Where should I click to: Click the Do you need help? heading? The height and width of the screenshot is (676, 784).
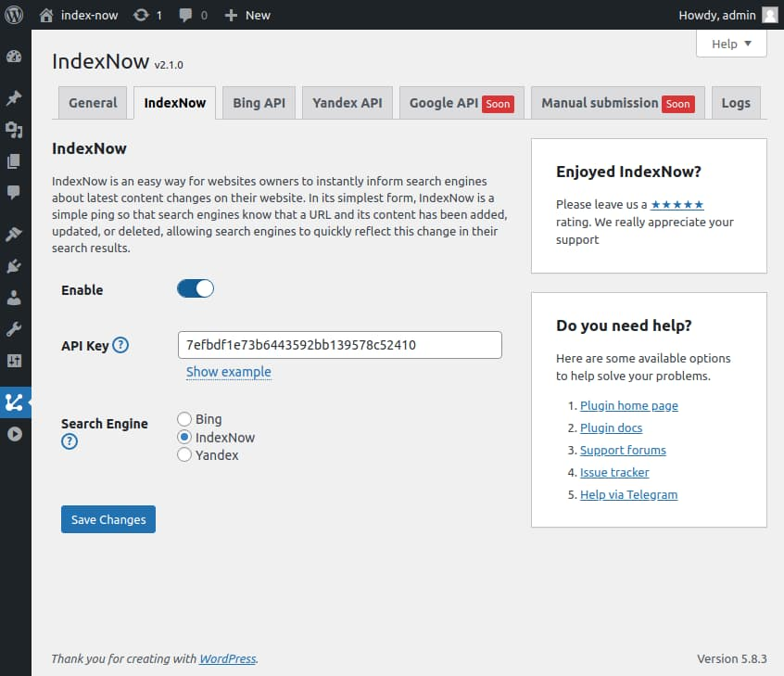pyautogui.click(x=624, y=325)
